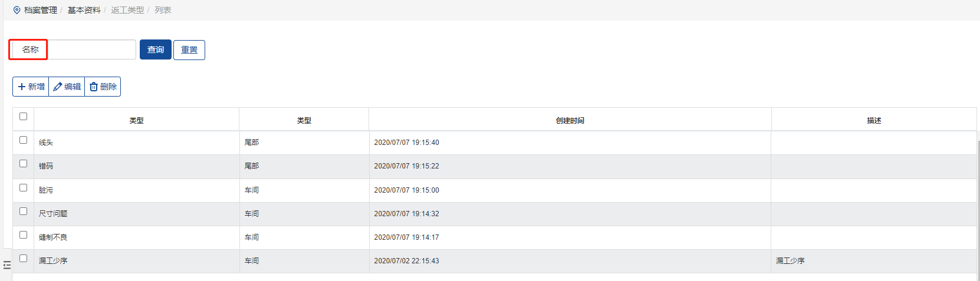Sort by the 创建时间 column header
The image size is (980, 281).
(x=570, y=121)
